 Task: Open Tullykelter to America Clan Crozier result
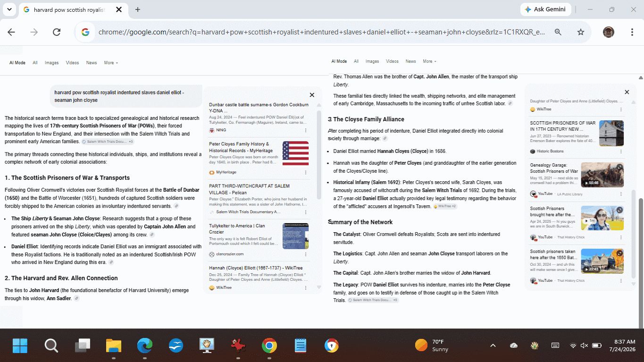[237, 229]
